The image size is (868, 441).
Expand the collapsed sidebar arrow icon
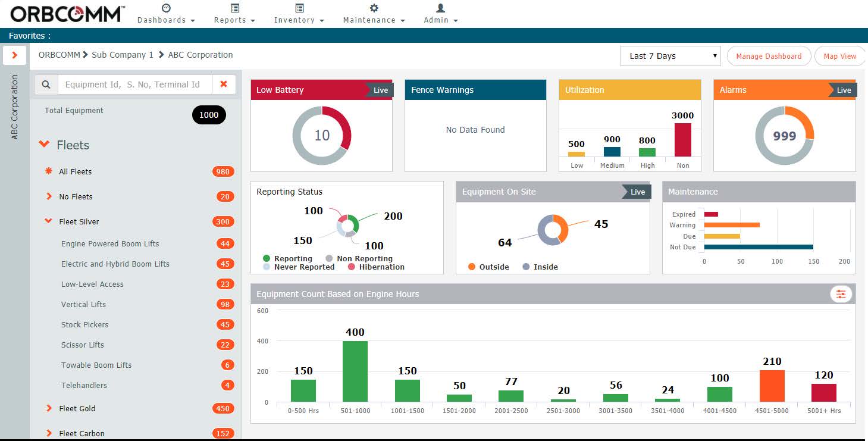(x=15, y=55)
